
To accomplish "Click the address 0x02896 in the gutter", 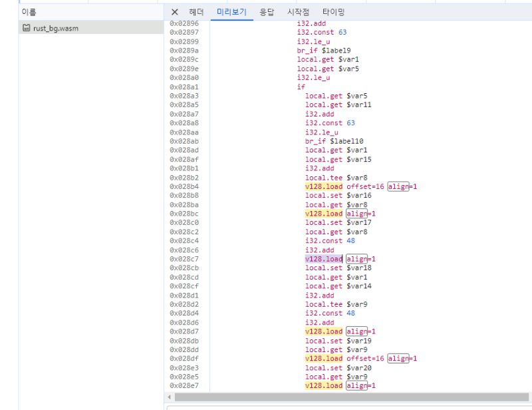I will point(184,23).
